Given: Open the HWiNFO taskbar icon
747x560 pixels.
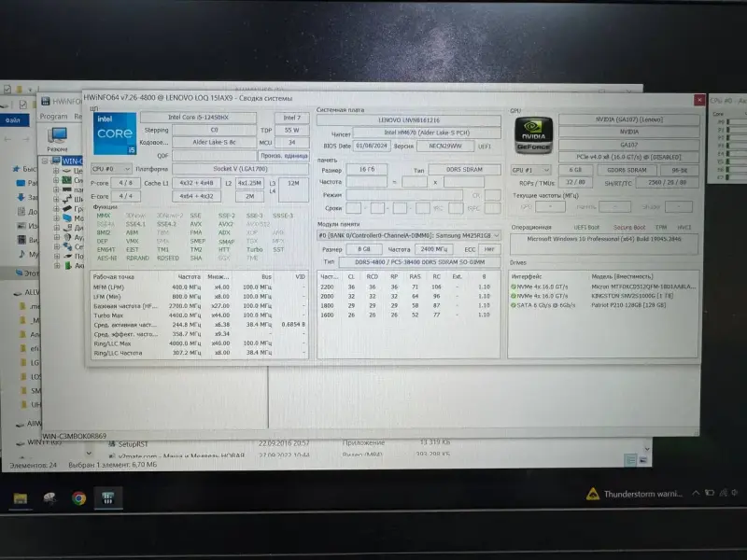Looking at the screenshot, I should pyautogui.click(x=108, y=498).
